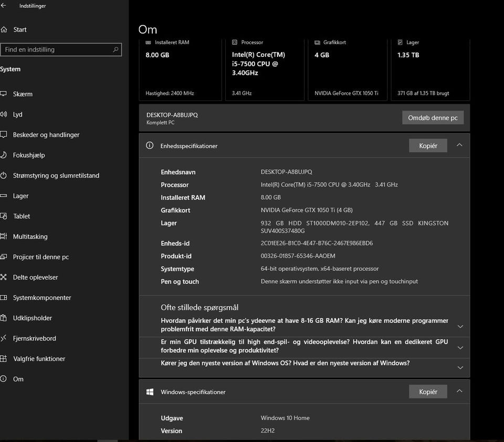
Task: Expand the 8-16 GB RAM question
Action: click(460, 326)
